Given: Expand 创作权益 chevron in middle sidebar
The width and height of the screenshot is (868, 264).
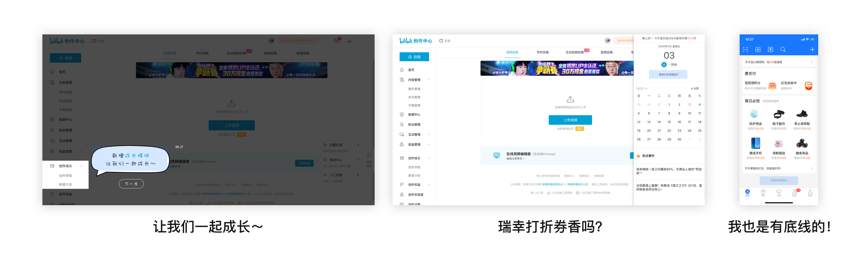Looking at the screenshot, I should (x=429, y=185).
